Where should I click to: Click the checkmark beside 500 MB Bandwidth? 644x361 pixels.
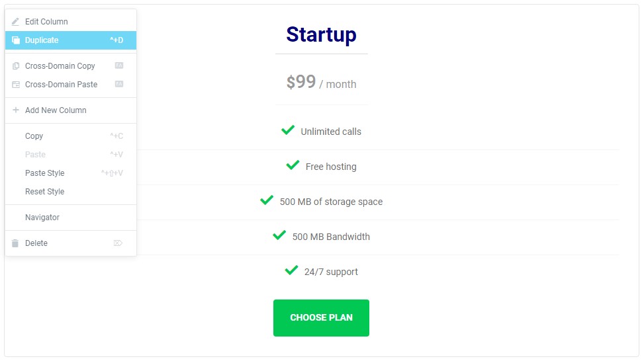click(x=279, y=235)
